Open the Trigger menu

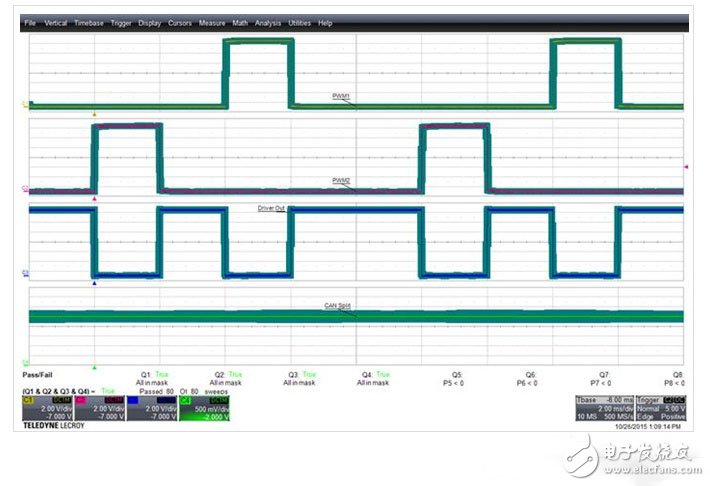click(121, 22)
